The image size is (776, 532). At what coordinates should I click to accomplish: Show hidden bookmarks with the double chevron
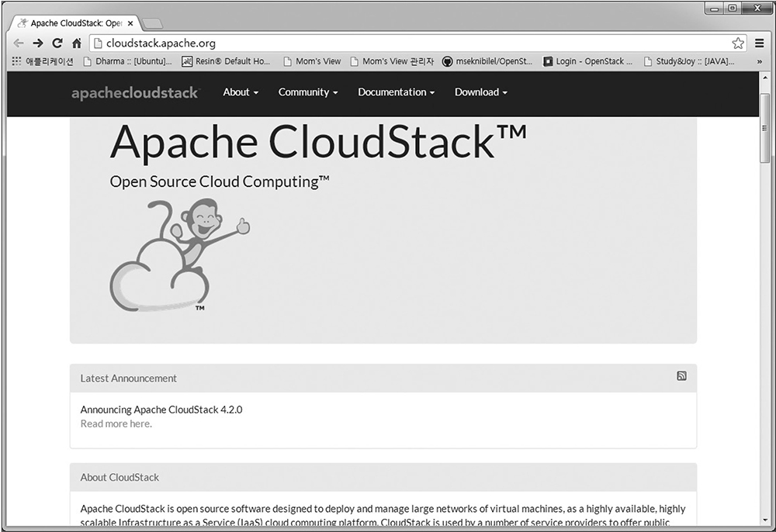click(759, 62)
